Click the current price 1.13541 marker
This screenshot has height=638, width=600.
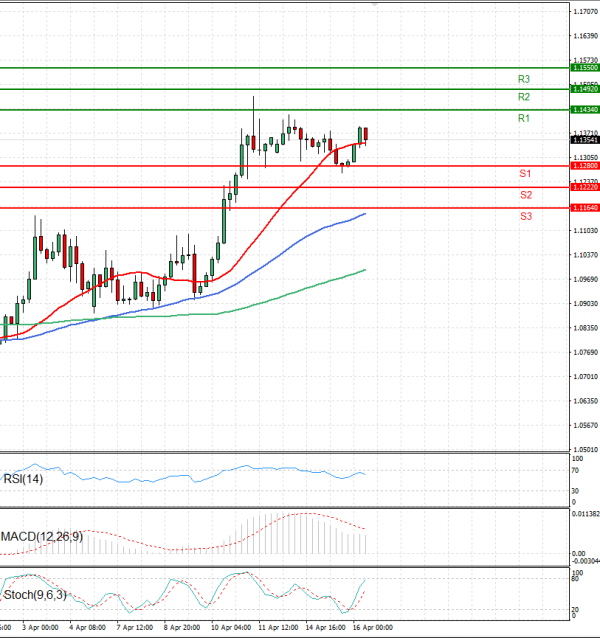click(x=583, y=141)
